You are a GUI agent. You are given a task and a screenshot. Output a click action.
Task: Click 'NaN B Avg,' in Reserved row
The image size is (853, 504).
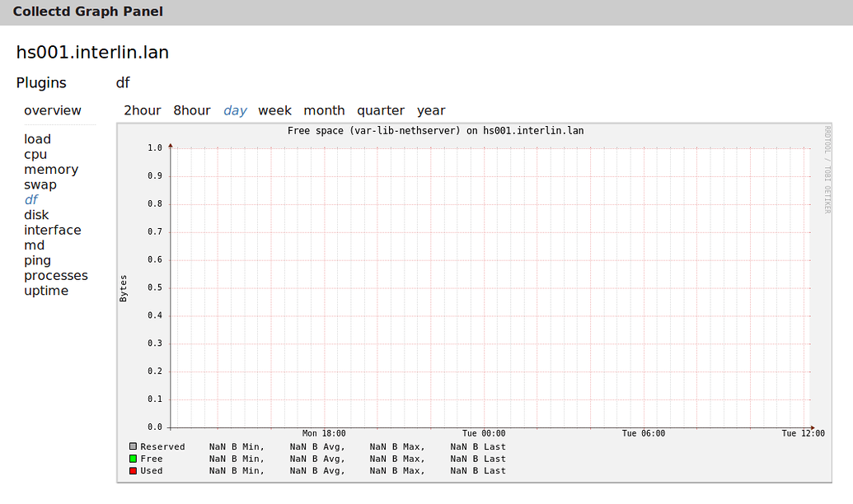[x=317, y=446]
